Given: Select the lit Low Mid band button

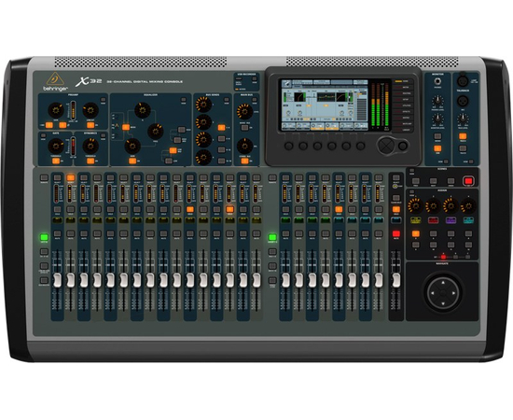Looking at the screenshot, I should (x=173, y=150).
